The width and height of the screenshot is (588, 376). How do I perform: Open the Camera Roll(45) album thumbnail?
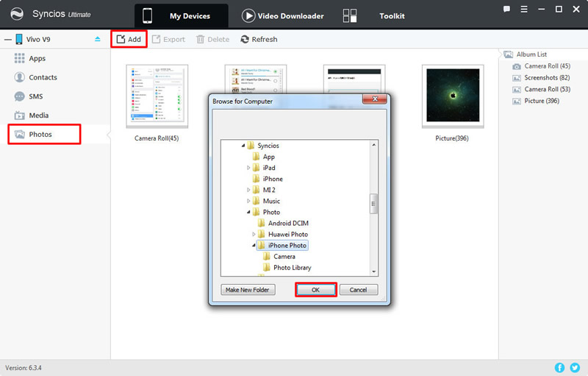point(157,96)
